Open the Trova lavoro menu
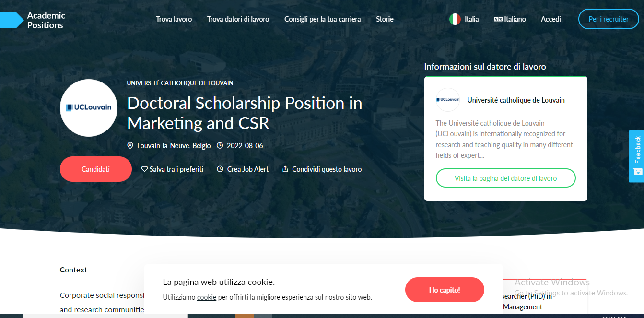 pyautogui.click(x=174, y=19)
